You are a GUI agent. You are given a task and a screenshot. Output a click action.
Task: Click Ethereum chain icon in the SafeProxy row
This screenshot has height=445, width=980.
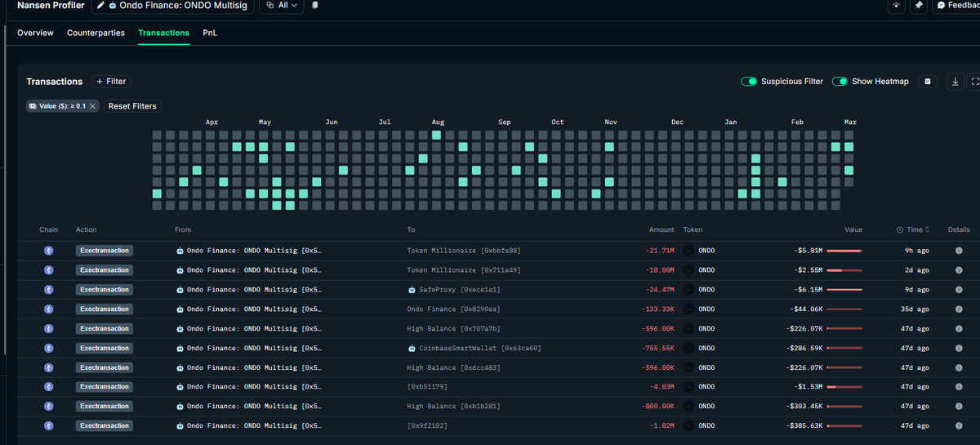(x=48, y=290)
